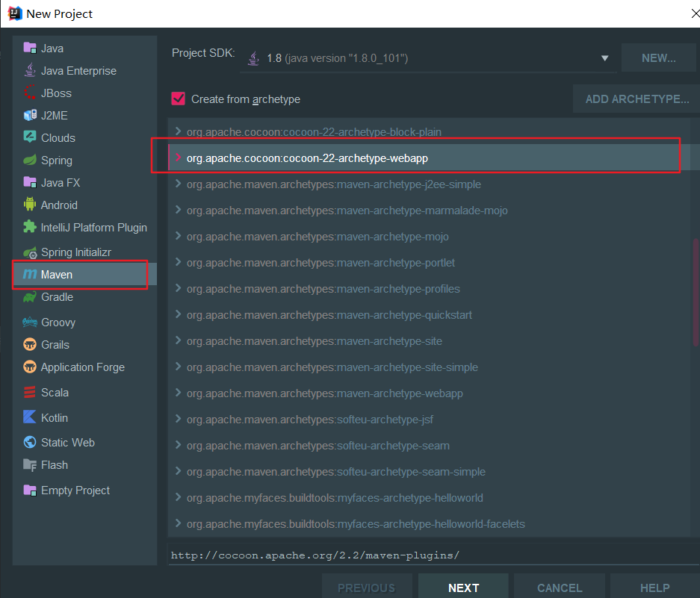
Task: Click the NEXT button
Action: pos(463,586)
